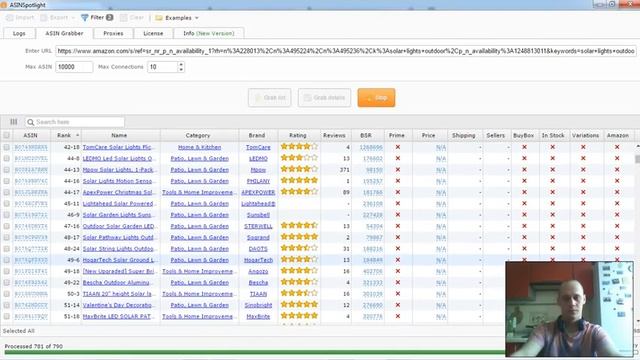Screen dimensions: 640x360
Task: Click the Clear toolbar button
Action: click(x=132, y=18)
